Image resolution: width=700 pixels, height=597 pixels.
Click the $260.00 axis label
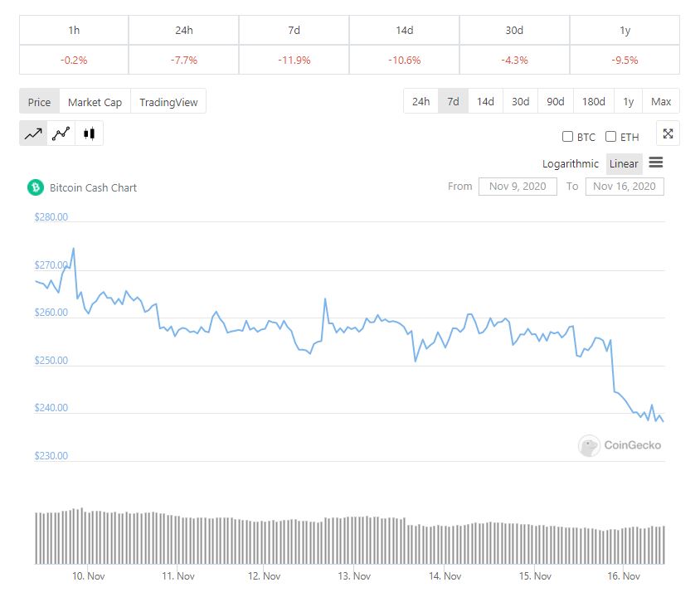51,313
